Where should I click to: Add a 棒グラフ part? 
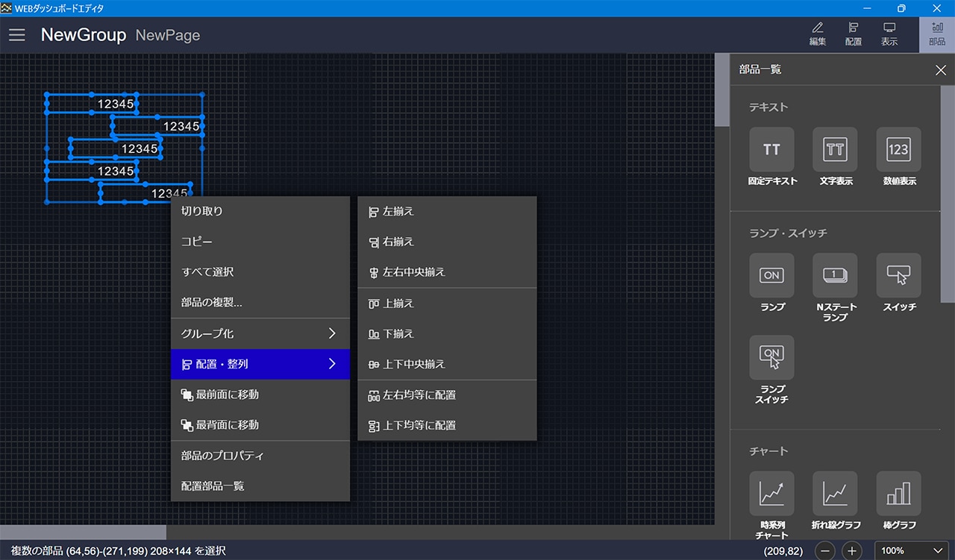898,494
